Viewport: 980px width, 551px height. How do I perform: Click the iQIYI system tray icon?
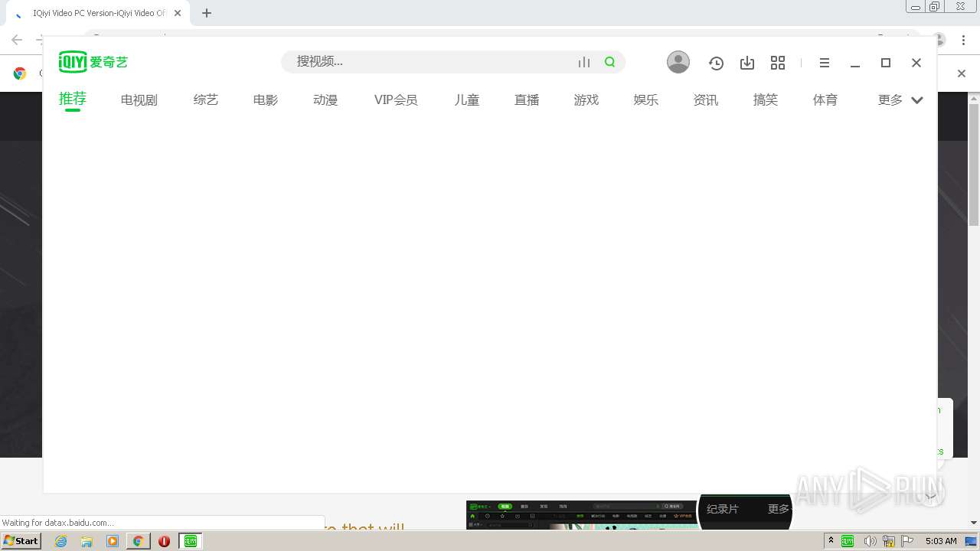pyautogui.click(x=848, y=541)
